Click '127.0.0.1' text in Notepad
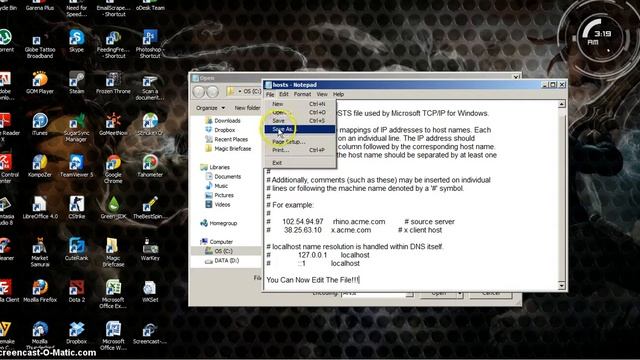 pos(312,255)
